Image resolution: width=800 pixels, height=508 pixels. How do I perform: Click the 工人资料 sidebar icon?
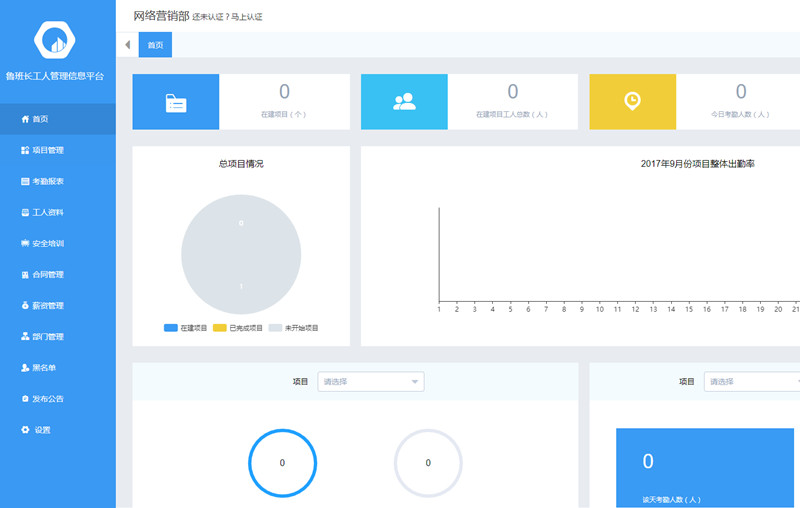point(25,212)
